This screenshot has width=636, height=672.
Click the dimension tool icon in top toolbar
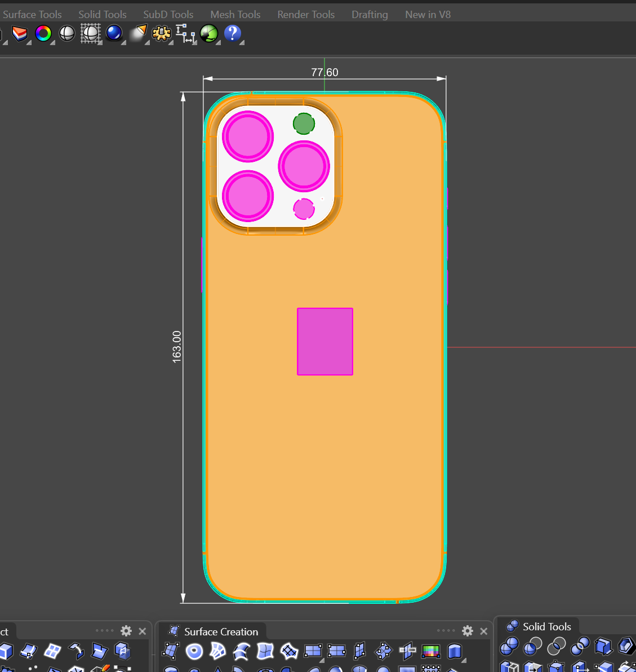(x=185, y=34)
